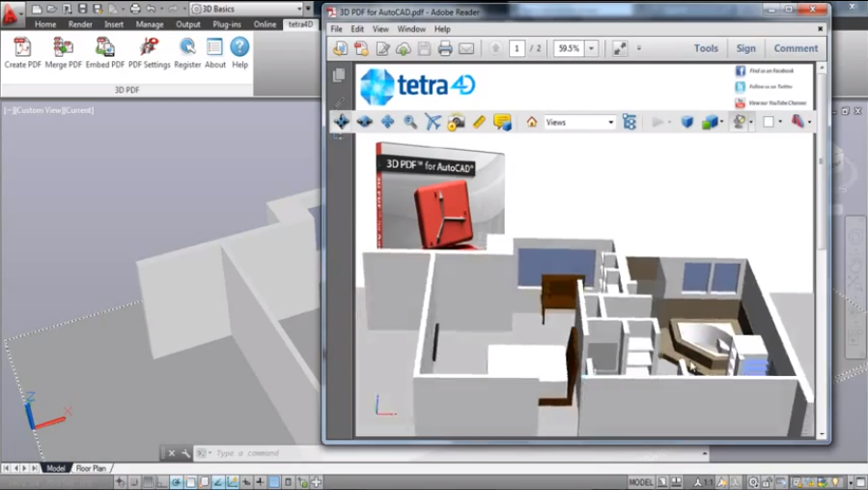Switch to the Render ribbon tab
This screenshot has width=868, height=490.
pyautogui.click(x=80, y=24)
